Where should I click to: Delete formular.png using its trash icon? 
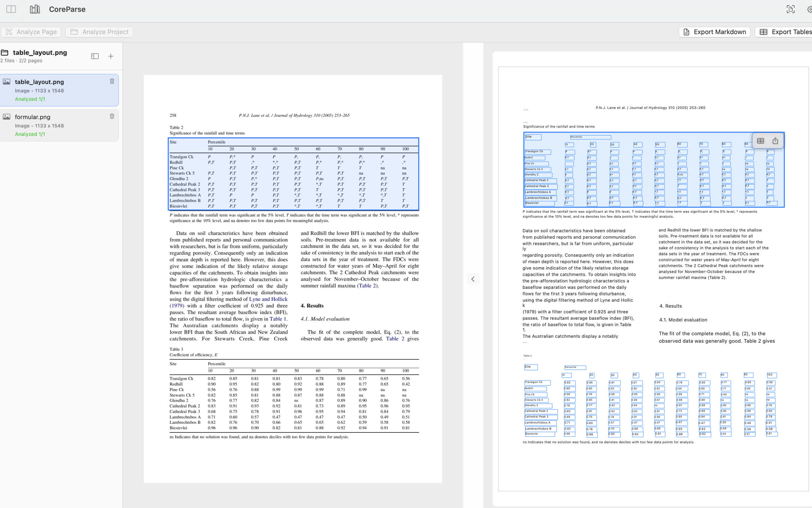(x=112, y=116)
